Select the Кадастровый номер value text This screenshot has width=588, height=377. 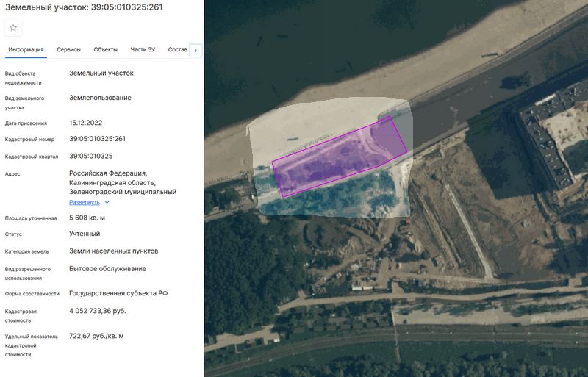pyautogui.click(x=97, y=139)
